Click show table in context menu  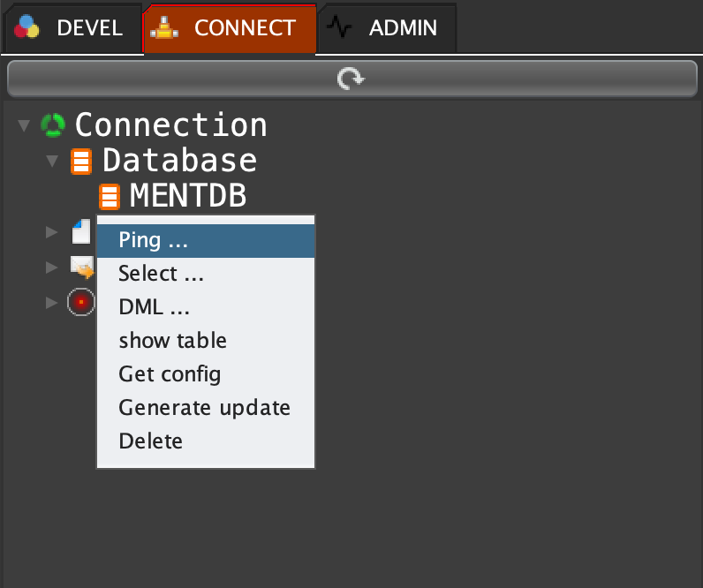click(x=172, y=341)
